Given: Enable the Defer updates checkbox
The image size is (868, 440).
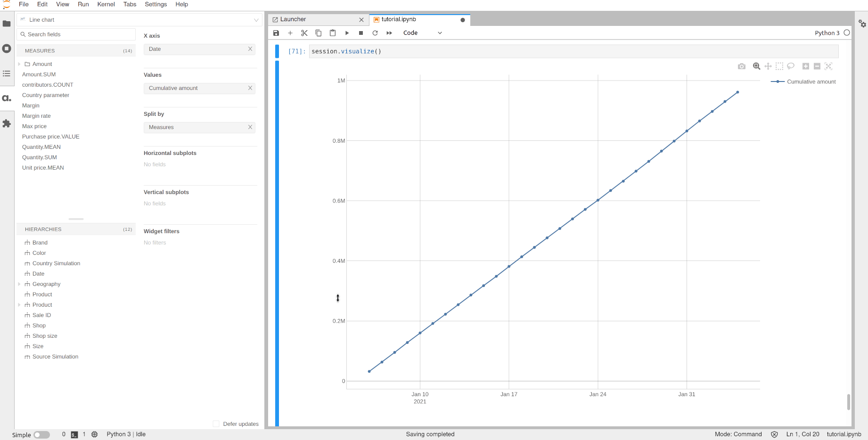Looking at the screenshot, I should pyautogui.click(x=216, y=424).
